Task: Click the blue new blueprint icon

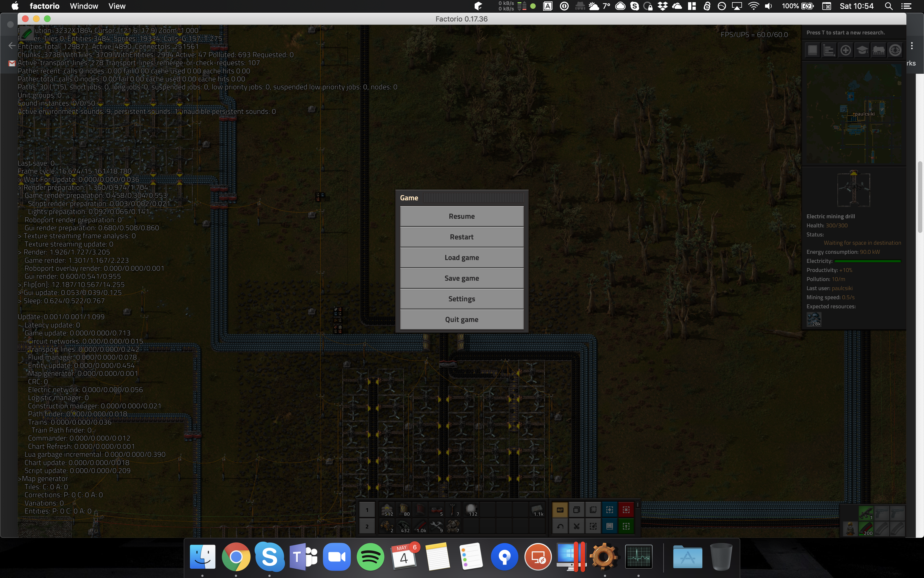Action: coord(610,510)
